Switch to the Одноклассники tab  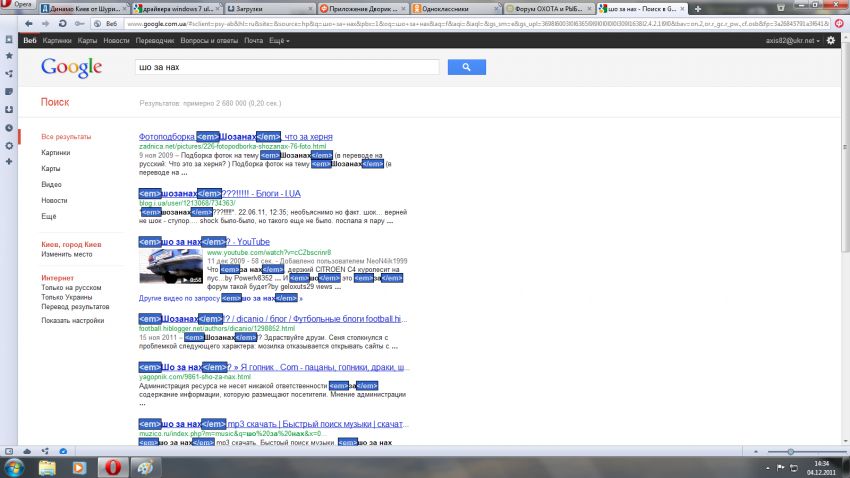coord(455,9)
